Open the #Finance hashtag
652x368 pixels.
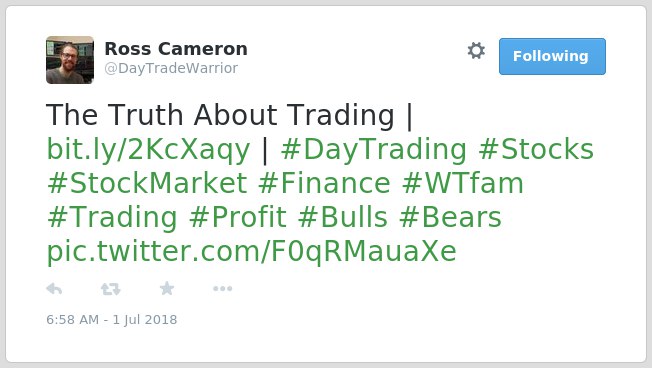324,183
